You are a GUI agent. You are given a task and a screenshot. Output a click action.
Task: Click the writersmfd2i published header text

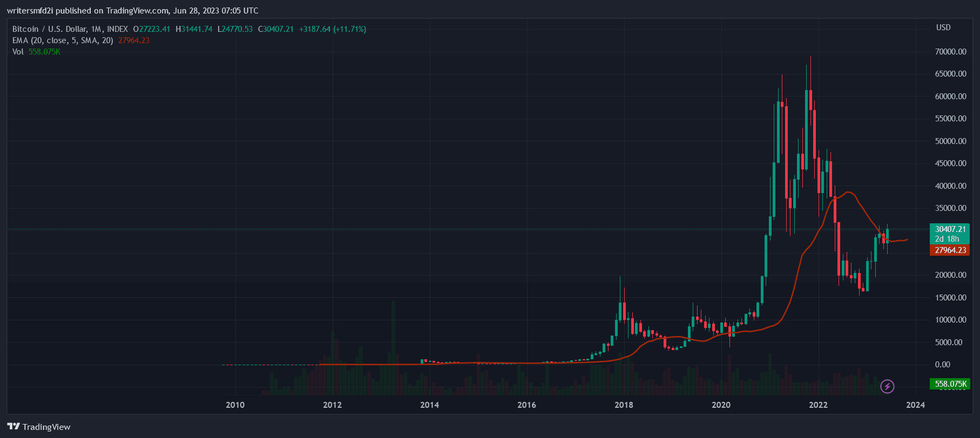pyautogui.click(x=132, y=11)
